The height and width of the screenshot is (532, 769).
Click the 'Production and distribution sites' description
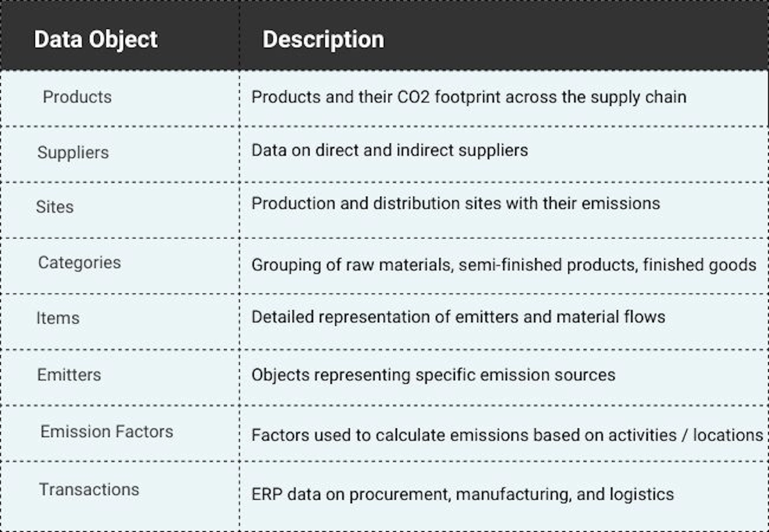[456, 204]
